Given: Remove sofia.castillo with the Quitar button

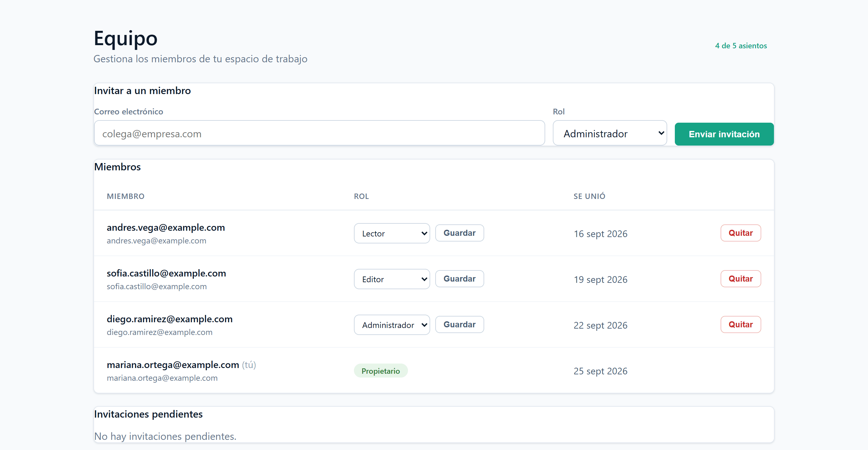Looking at the screenshot, I should click(x=740, y=279).
